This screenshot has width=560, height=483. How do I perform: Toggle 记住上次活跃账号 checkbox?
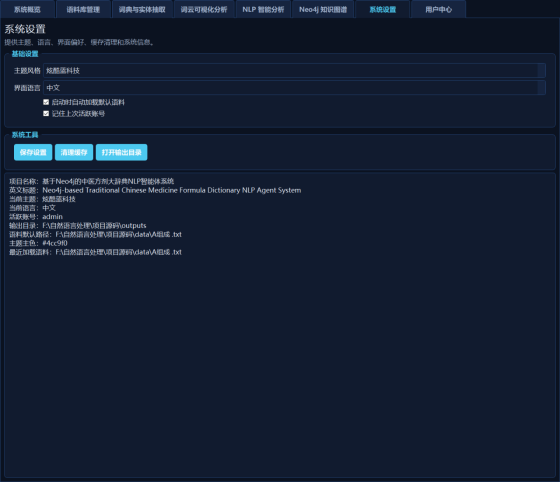[x=74, y=114]
